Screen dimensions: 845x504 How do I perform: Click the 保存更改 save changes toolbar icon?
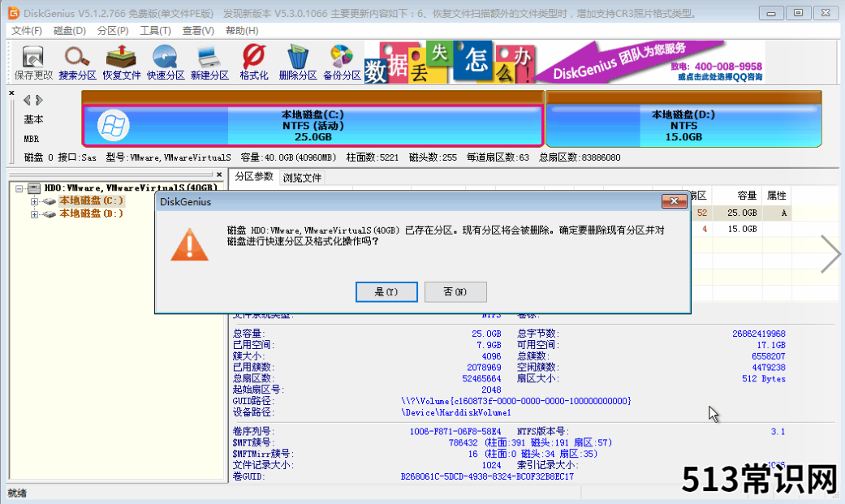tap(33, 63)
